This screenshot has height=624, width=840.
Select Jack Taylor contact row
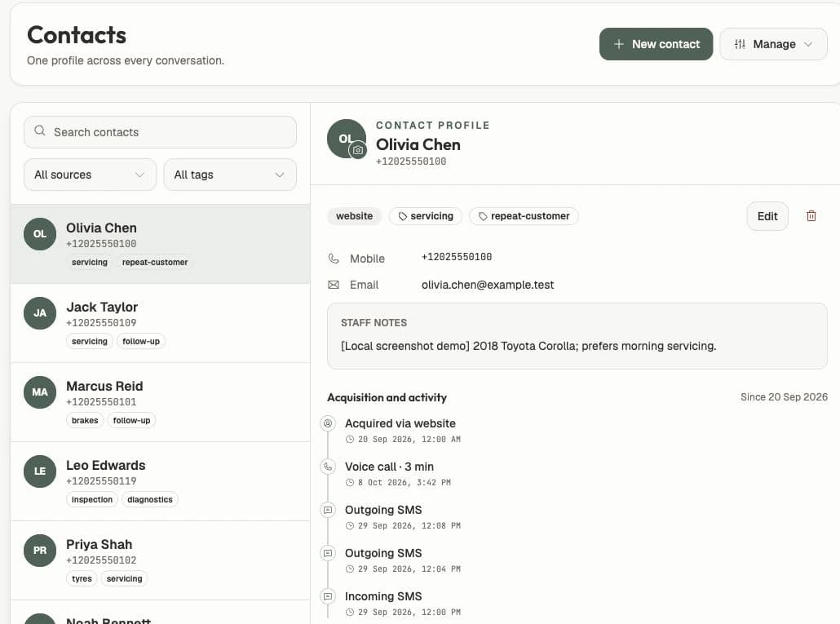(x=160, y=323)
